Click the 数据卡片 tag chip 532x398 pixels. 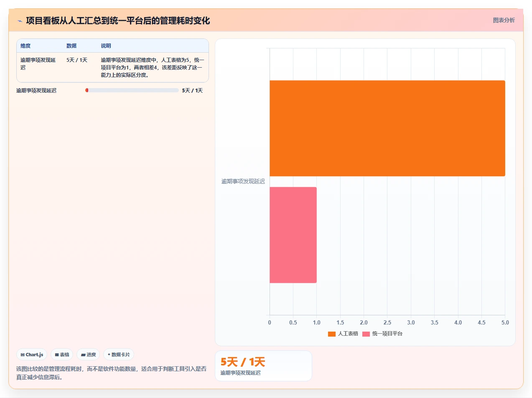click(x=119, y=355)
